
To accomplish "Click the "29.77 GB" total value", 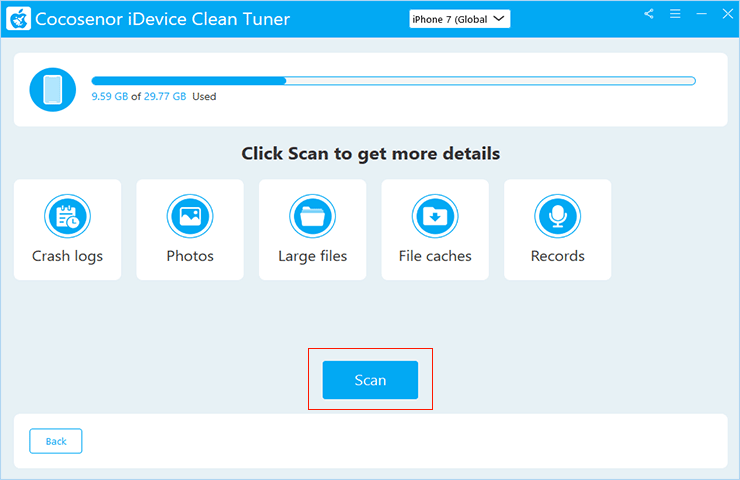I will [x=165, y=96].
